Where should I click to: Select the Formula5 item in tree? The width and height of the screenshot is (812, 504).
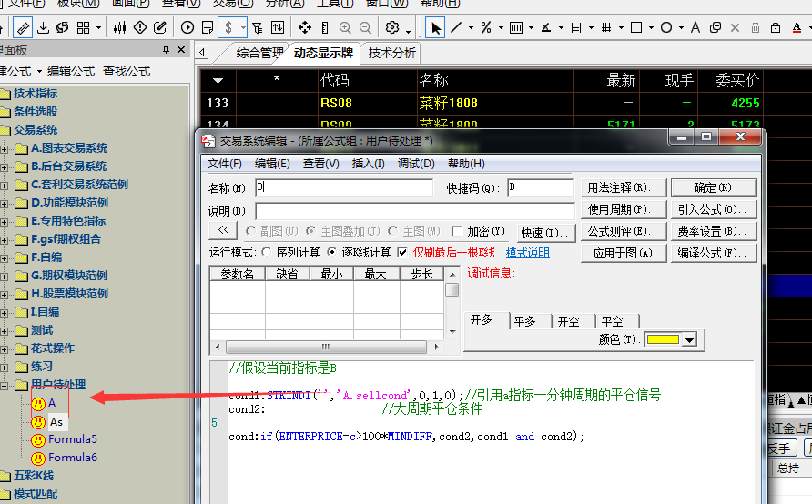pyautogui.click(x=73, y=439)
